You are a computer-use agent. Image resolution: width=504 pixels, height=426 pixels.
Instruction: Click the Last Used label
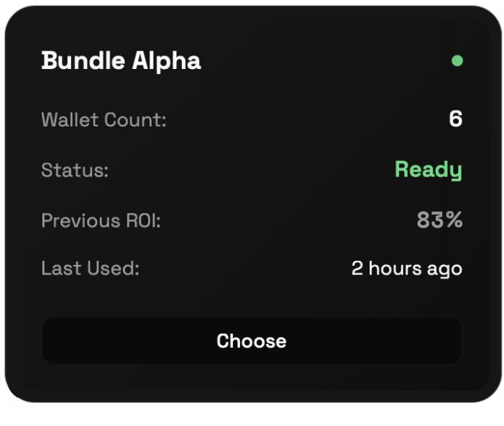90,269
